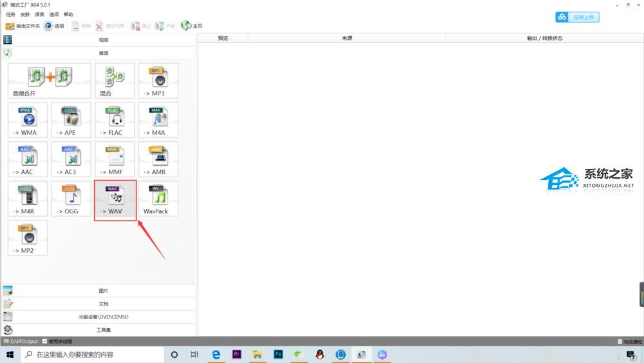The image size is (644, 363).
Task: Expand the 工具集 utilities category
Action: click(x=99, y=330)
